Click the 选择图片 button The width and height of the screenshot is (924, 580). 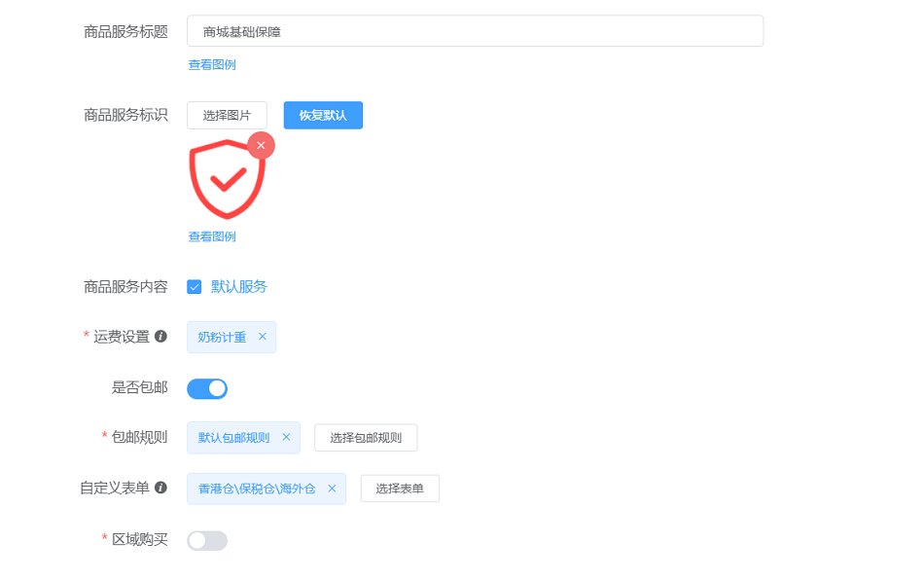click(x=227, y=116)
